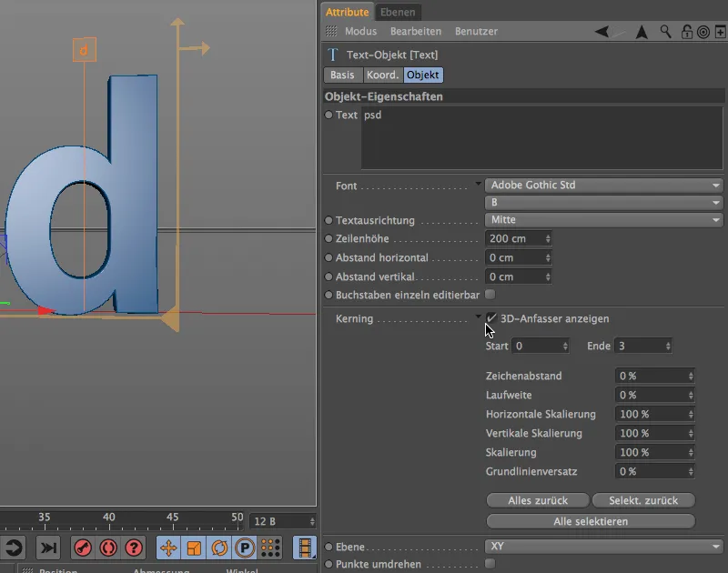
Task: Toggle the point level animation dots icon
Action: click(x=270, y=548)
